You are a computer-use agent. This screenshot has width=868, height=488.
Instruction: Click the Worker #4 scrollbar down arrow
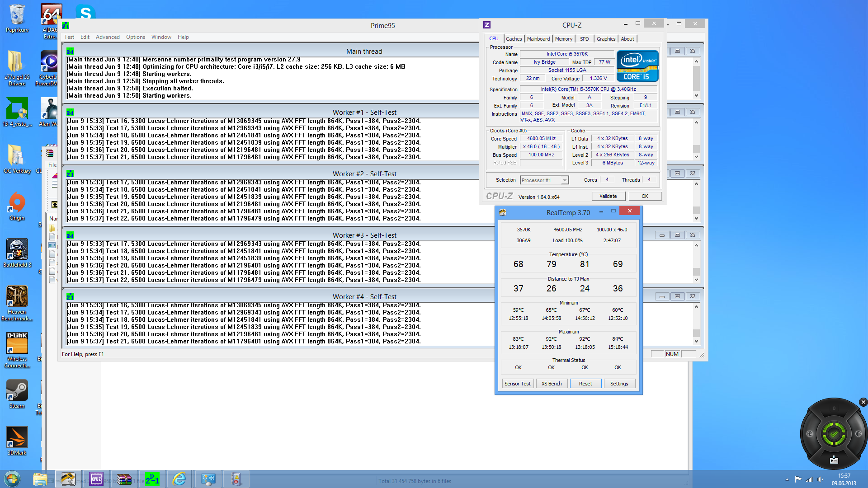(x=696, y=342)
